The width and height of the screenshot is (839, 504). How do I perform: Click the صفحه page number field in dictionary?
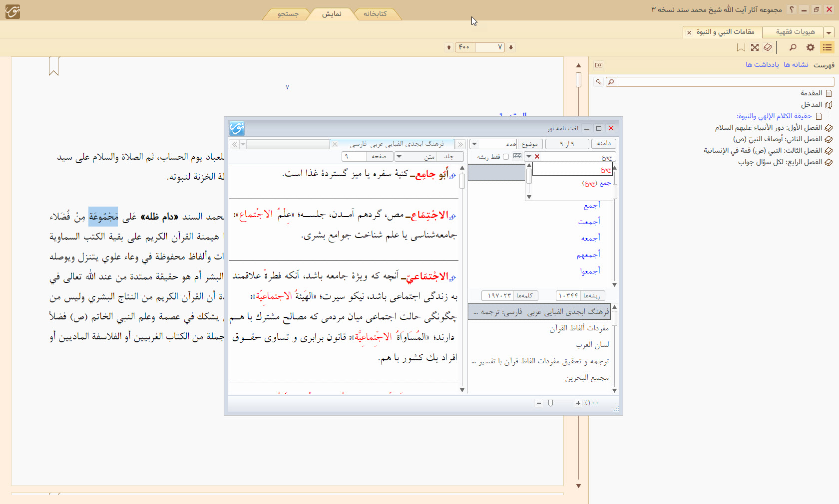tap(354, 157)
